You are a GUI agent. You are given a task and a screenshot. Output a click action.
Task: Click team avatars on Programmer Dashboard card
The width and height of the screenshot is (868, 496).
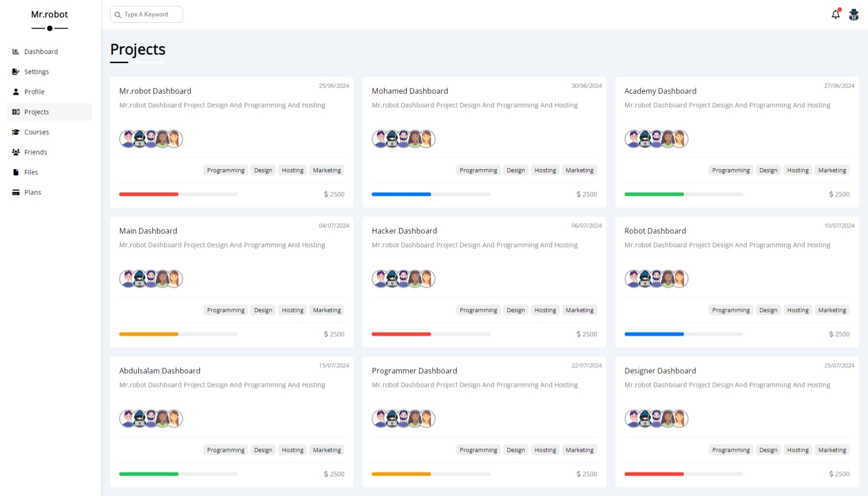[403, 419]
